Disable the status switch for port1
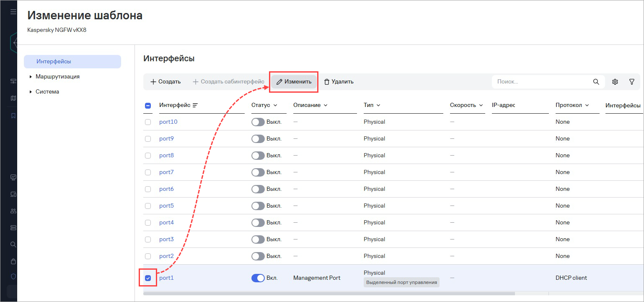The image size is (644, 302). (x=258, y=278)
